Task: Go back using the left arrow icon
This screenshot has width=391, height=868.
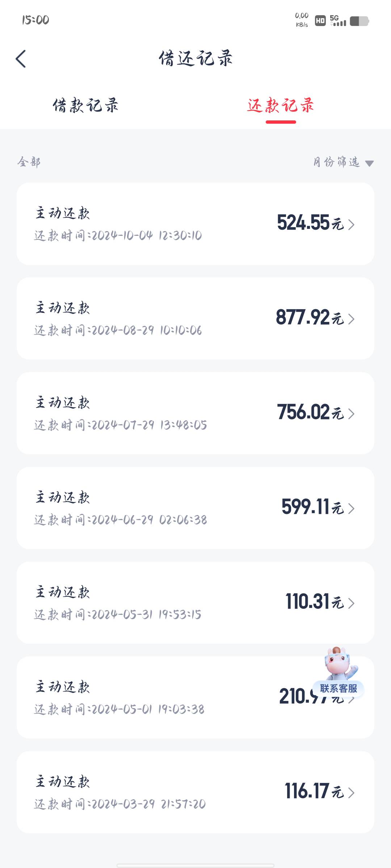Action: pyautogui.click(x=21, y=59)
